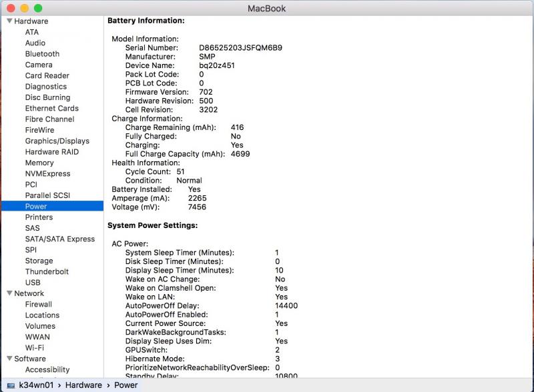Click the Charge Remaining value 416

click(237, 127)
